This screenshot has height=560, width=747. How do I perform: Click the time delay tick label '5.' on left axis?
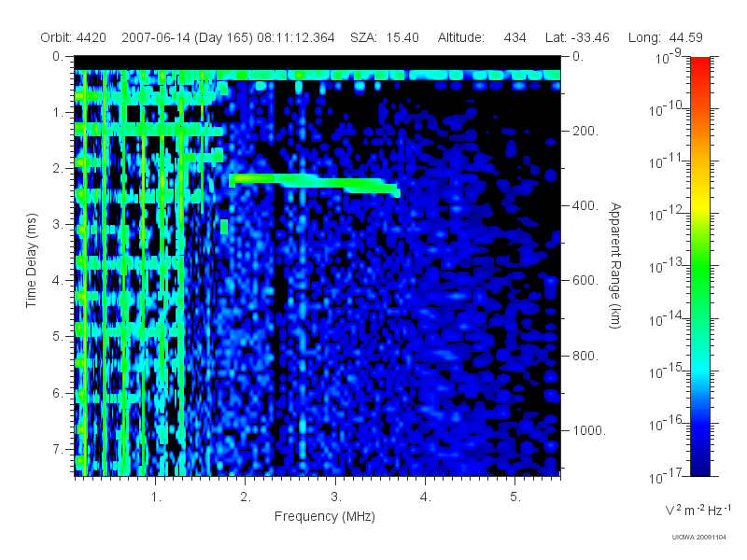coord(58,336)
